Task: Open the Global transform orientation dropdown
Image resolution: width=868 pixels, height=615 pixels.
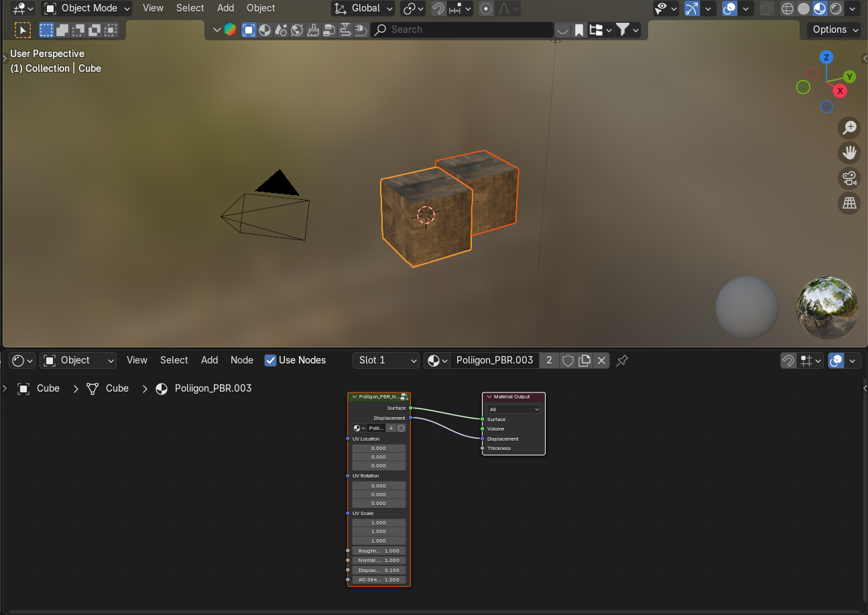Action: point(364,9)
